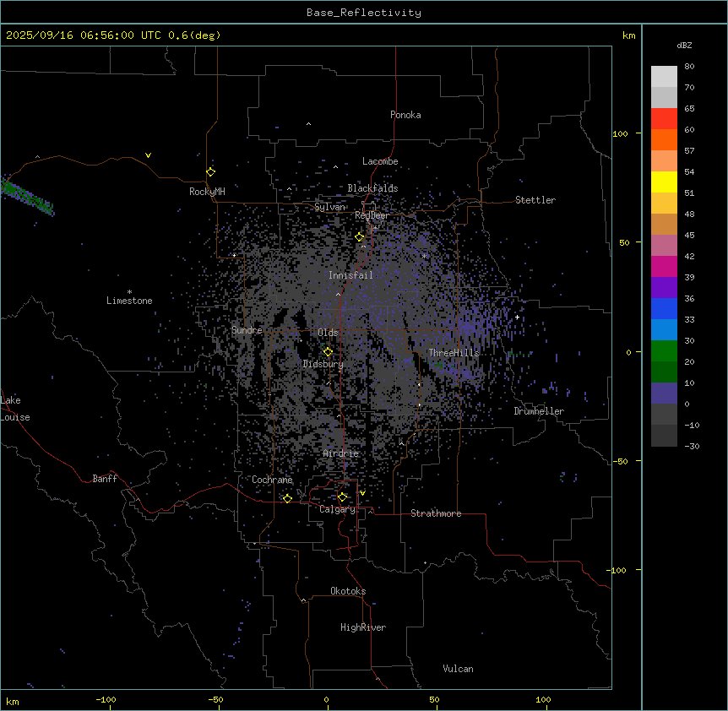Select the yellow diamond marker below RedDeer
Screen dimensions: 728x711
click(360, 236)
